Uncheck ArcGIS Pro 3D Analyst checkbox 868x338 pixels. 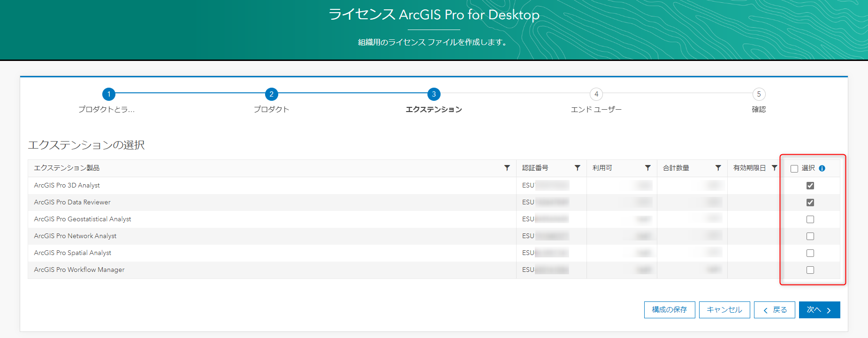(x=810, y=186)
